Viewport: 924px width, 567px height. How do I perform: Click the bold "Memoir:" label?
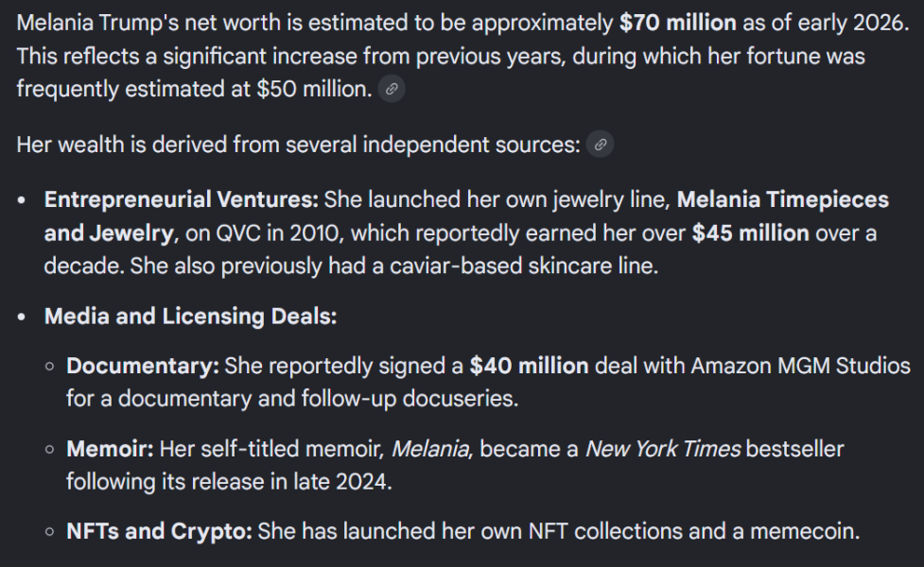[x=110, y=449]
